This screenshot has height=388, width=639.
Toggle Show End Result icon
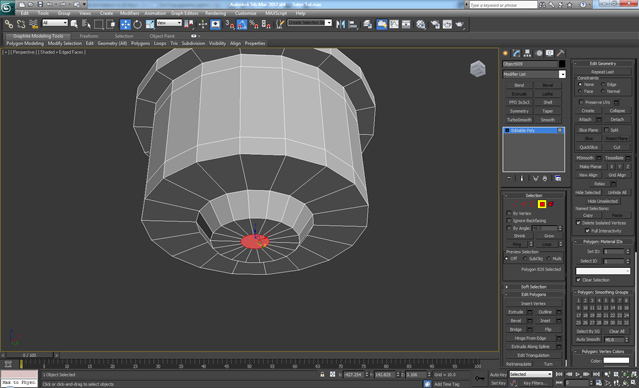(522, 179)
